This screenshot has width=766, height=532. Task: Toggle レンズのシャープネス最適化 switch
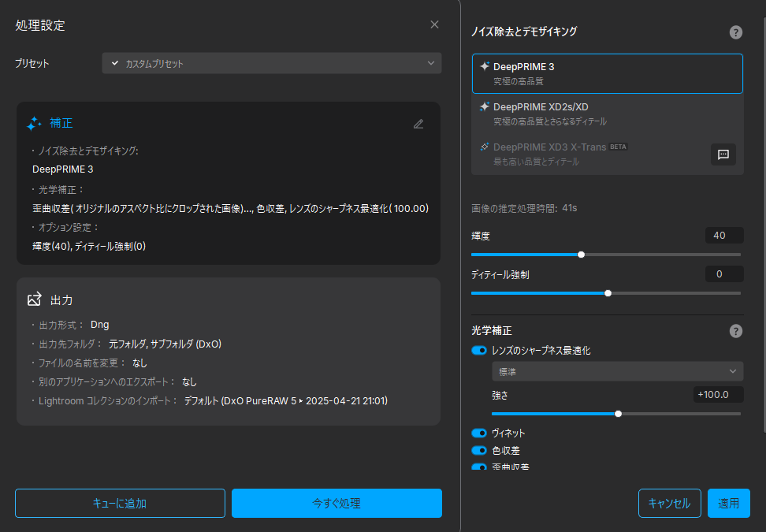[x=479, y=350]
